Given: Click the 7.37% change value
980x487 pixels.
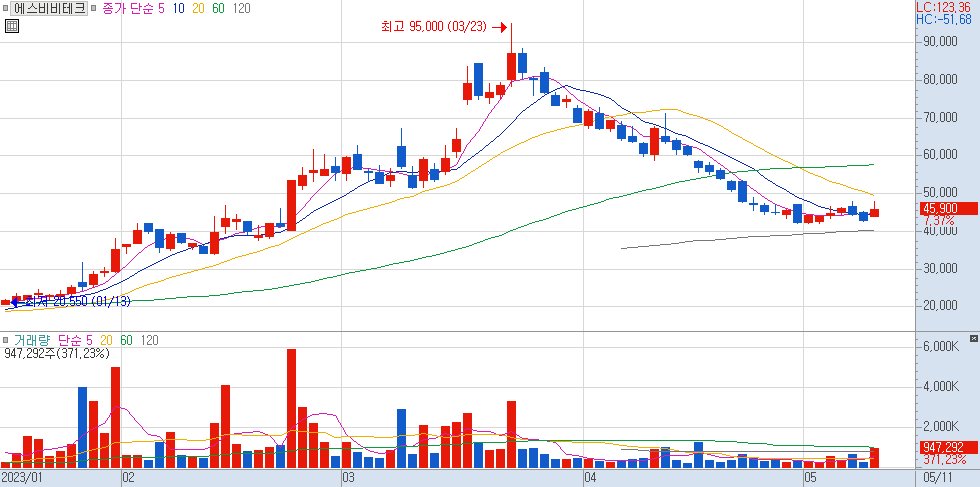Looking at the screenshot, I should [x=939, y=221].
